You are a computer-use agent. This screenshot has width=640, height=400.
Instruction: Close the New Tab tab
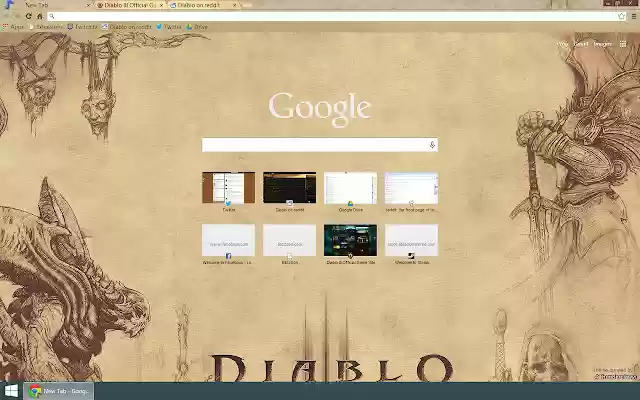[88, 5]
